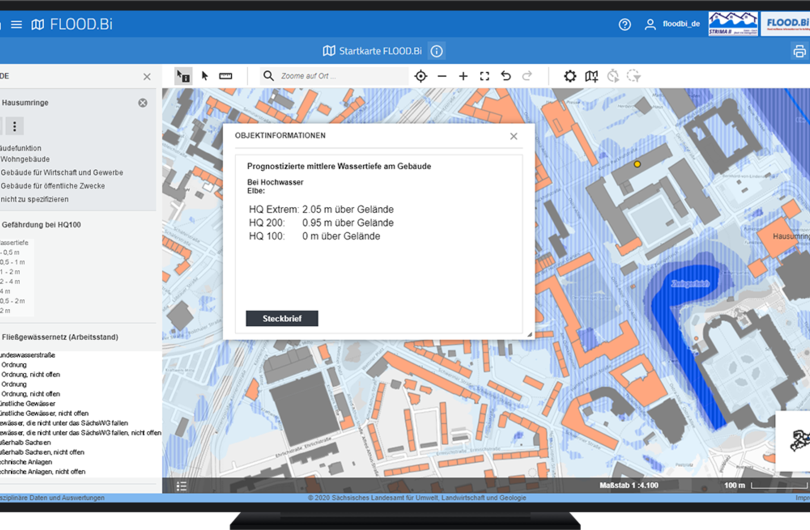Screen dimensions: 810x530
Task: Open the hamburger menu beside FLOOD.Bi
Action: coord(16,24)
